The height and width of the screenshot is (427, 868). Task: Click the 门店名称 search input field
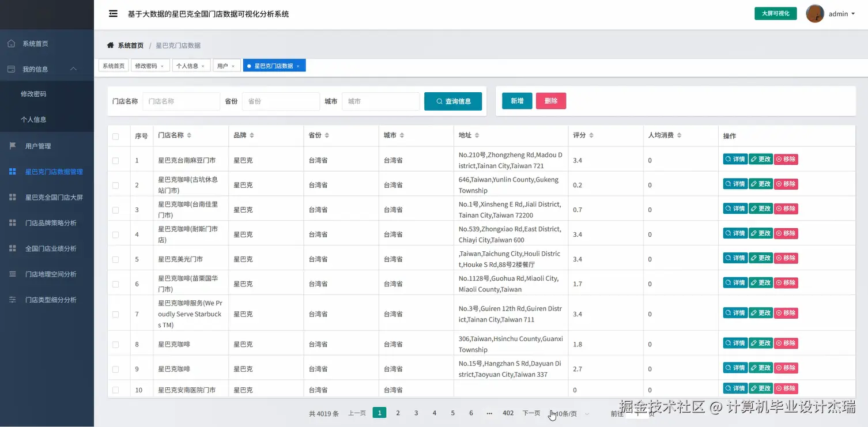click(182, 101)
